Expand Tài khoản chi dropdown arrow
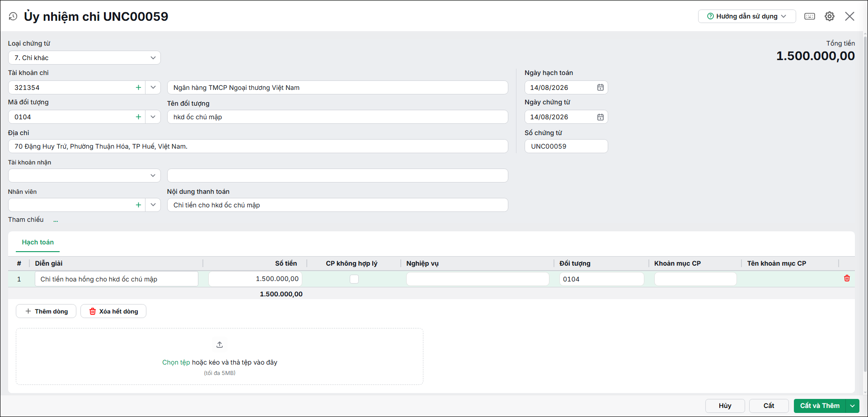Screen dimensions: 868x417 coord(153,88)
